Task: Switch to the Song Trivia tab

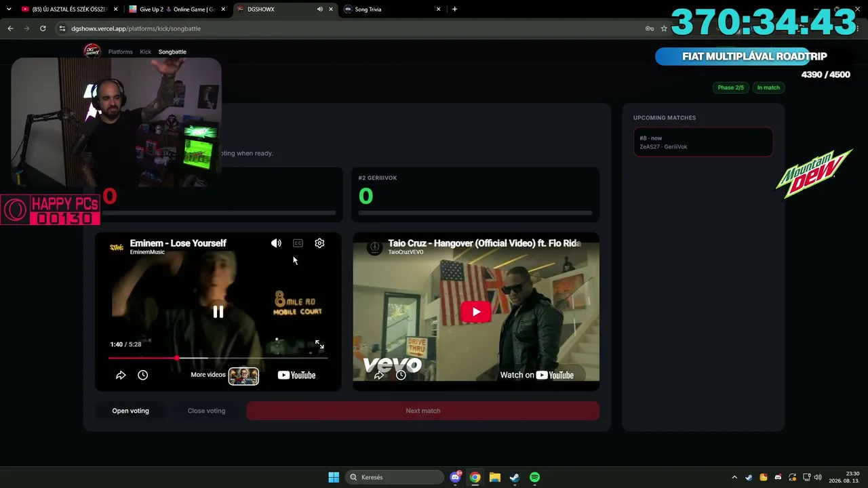Action: pos(392,9)
